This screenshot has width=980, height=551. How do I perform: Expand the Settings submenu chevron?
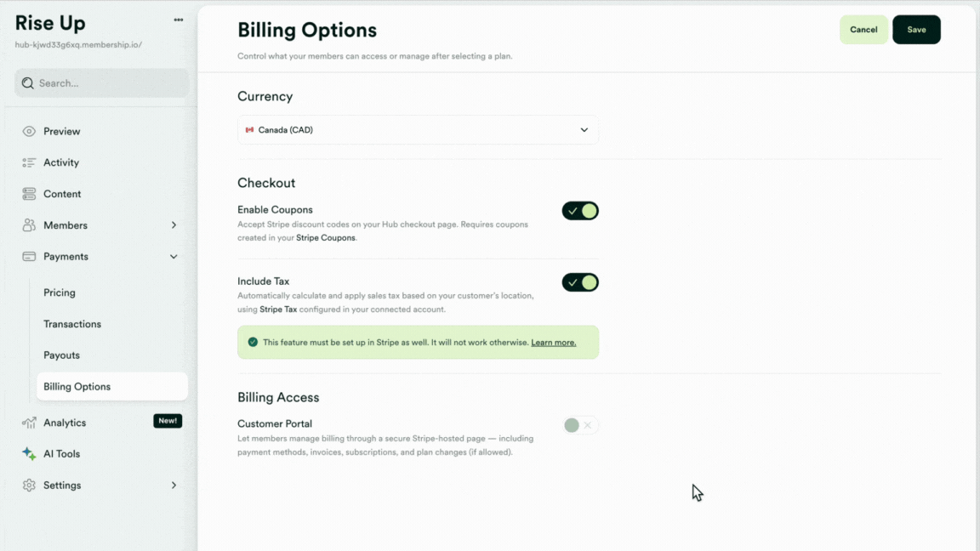coord(174,485)
